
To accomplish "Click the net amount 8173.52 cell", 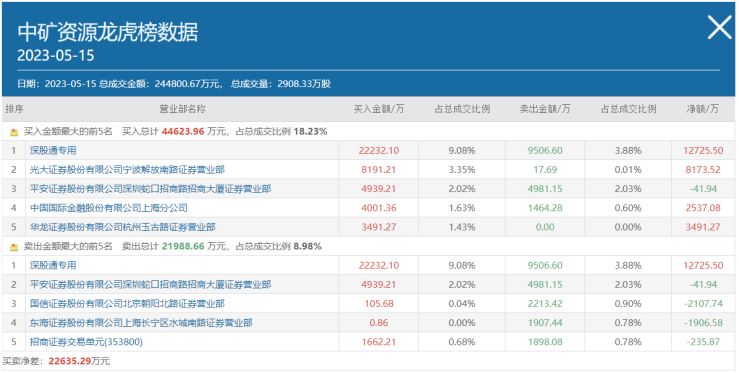I will point(703,170).
